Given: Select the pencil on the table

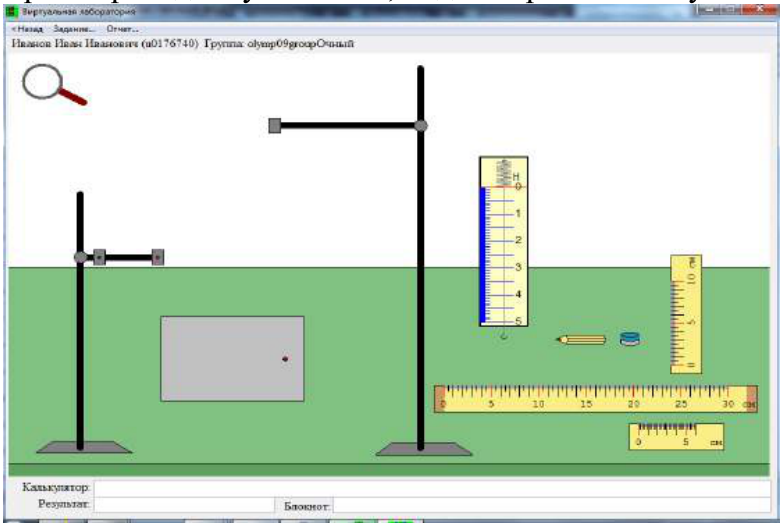Looking at the screenshot, I should click(581, 340).
